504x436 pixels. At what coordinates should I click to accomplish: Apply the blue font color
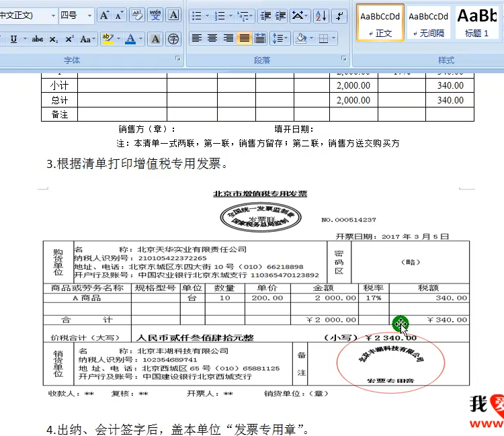pos(130,39)
